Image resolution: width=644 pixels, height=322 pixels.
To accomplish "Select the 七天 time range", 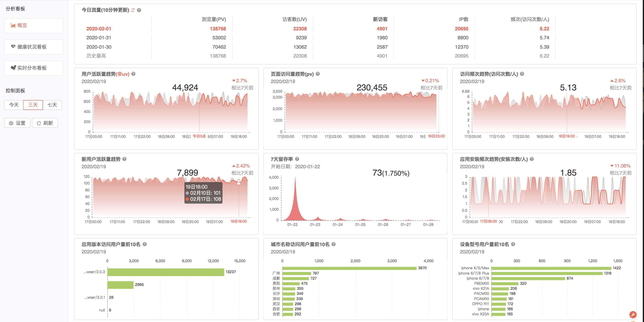I will coord(52,105).
